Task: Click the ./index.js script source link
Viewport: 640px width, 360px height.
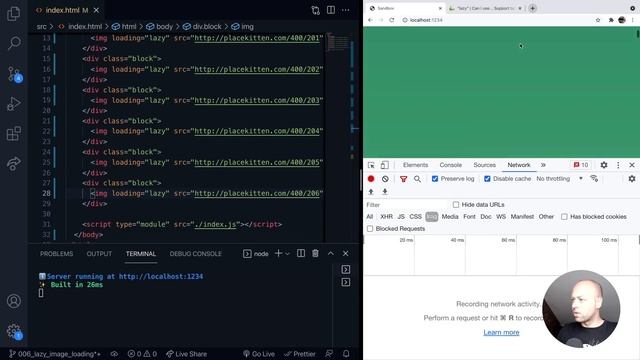Action: [x=215, y=224]
